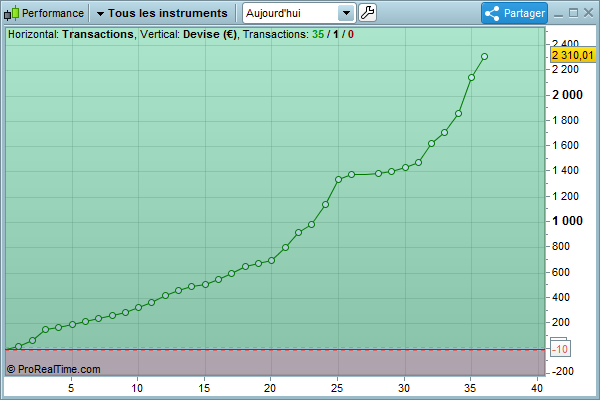The image size is (600, 400).
Task: Click the 'Devise (€)' vertical axis label
Action: 210,34
